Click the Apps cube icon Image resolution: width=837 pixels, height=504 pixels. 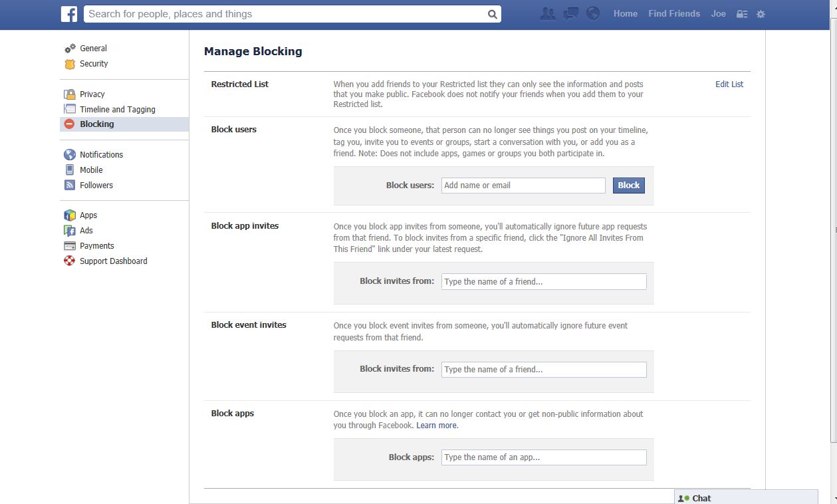pos(70,215)
